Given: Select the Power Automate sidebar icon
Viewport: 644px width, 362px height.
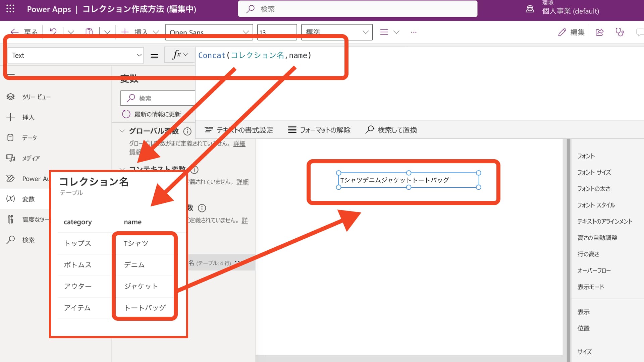Looking at the screenshot, I should click(10, 178).
